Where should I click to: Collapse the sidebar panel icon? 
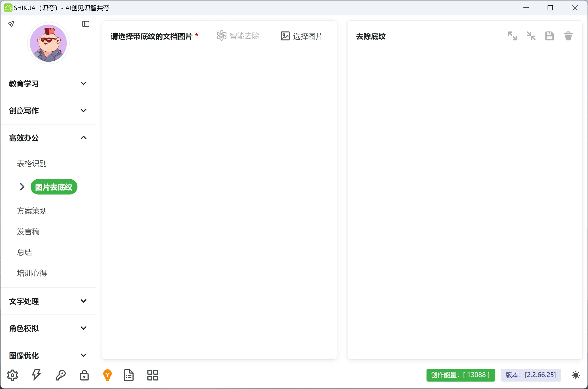[86, 24]
